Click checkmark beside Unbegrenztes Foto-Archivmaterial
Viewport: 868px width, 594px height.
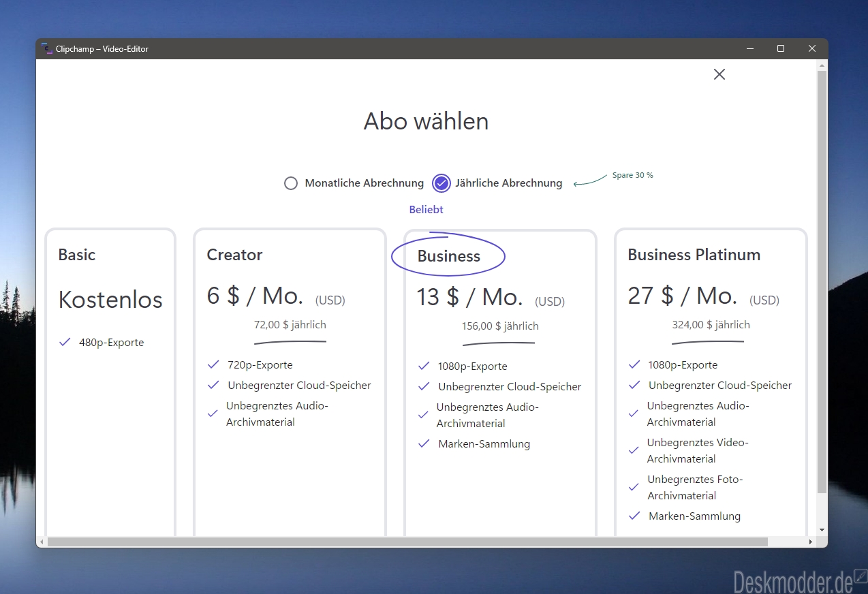pyautogui.click(x=634, y=487)
